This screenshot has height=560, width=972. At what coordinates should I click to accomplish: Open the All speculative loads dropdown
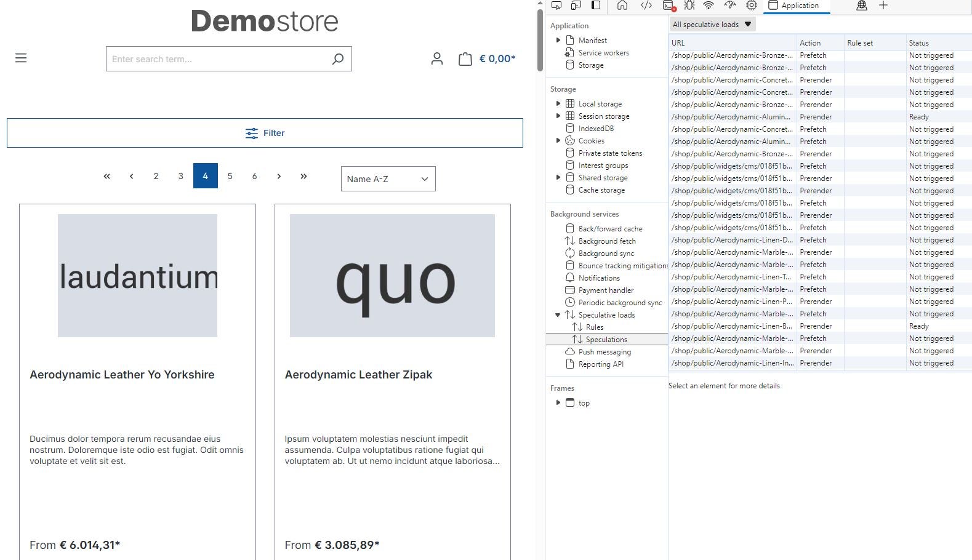tap(712, 25)
